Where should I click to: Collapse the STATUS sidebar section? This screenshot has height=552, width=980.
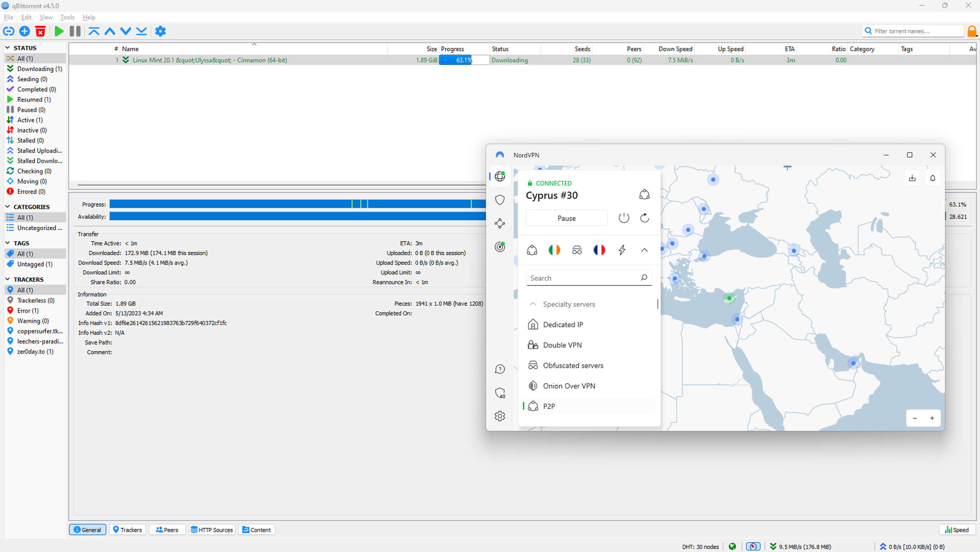point(7,48)
